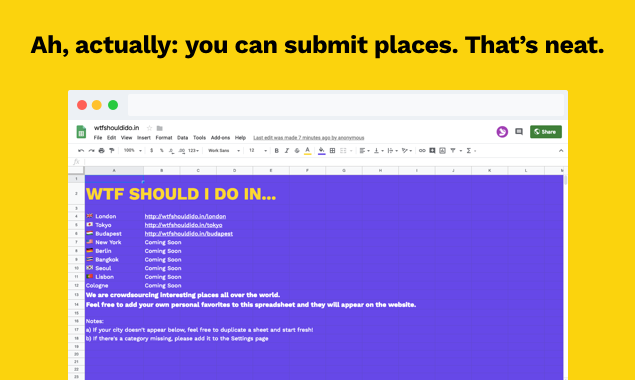The image size is (635, 380).
Task: Format as percent icon
Action: (161, 151)
